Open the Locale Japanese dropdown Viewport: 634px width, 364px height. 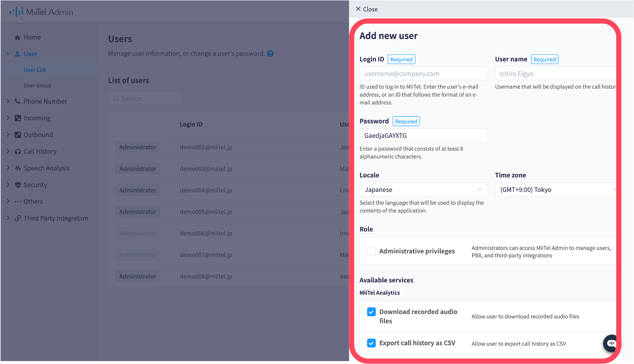pos(424,189)
